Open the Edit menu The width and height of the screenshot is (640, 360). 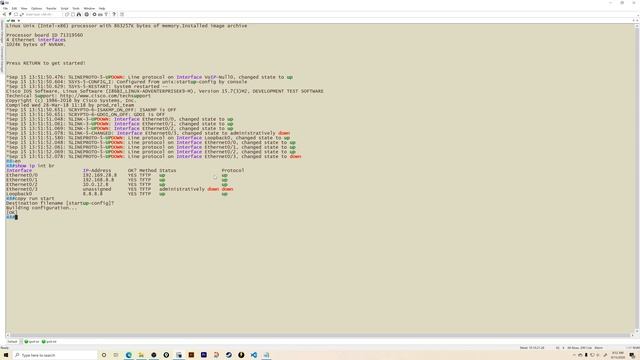point(14,8)
